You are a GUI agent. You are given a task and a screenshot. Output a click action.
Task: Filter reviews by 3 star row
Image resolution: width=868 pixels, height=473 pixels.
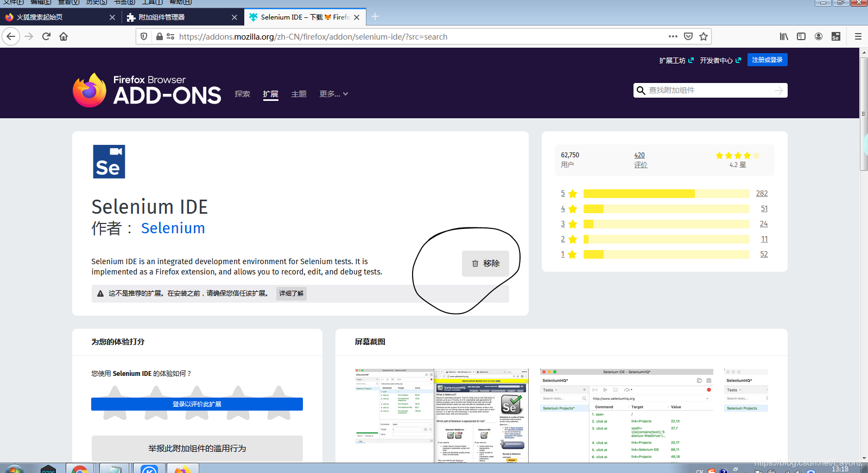(664, 224)
